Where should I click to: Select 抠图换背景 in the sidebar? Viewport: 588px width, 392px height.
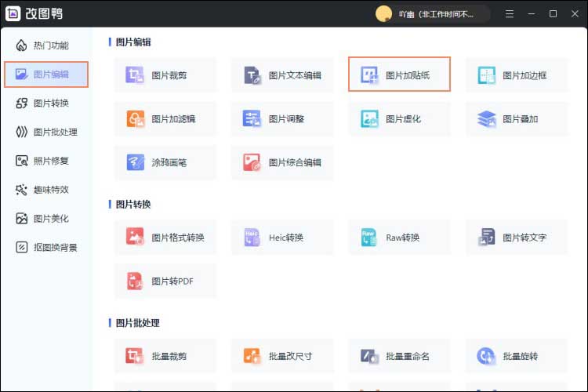point(46,247)
